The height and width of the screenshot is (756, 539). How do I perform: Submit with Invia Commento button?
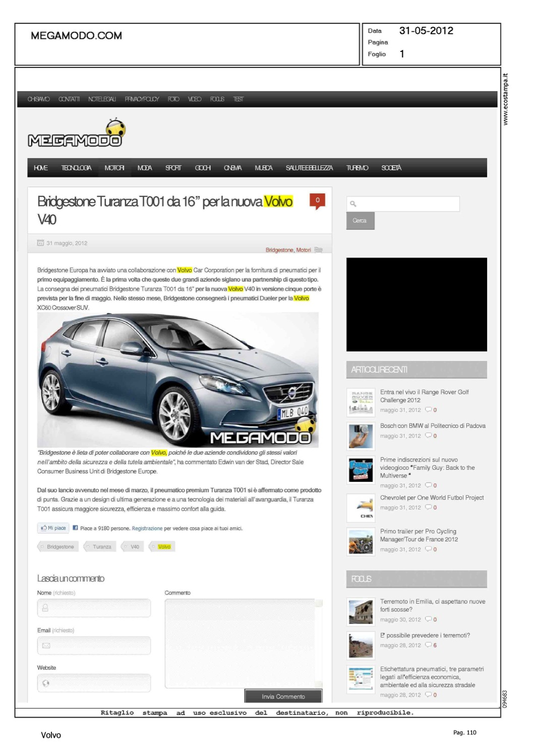point(283,697)
